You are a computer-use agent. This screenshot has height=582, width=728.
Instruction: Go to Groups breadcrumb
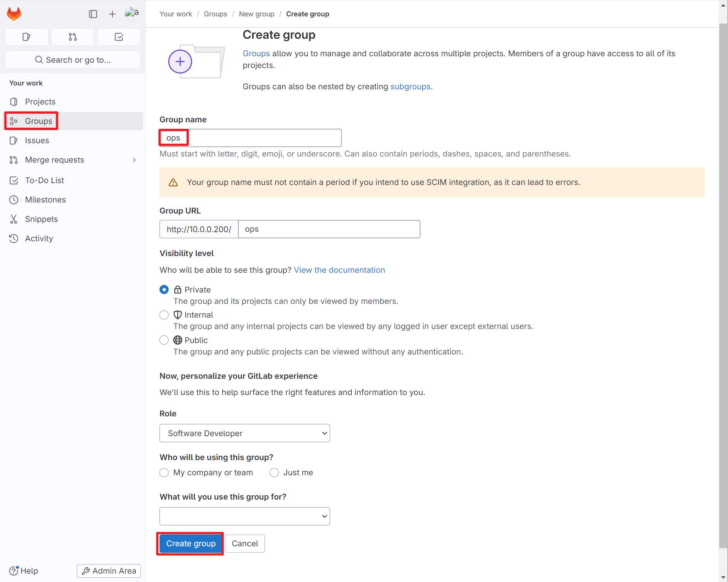[x=215, y=14]
